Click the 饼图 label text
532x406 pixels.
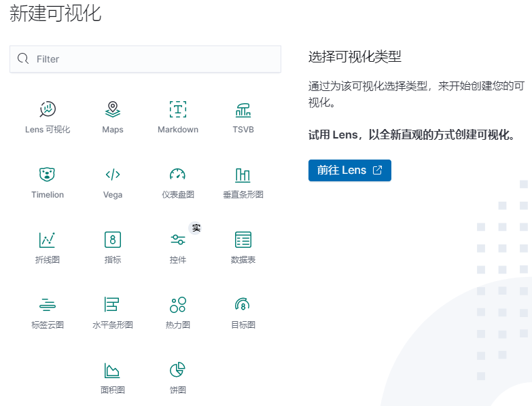(x=178, y=390)
